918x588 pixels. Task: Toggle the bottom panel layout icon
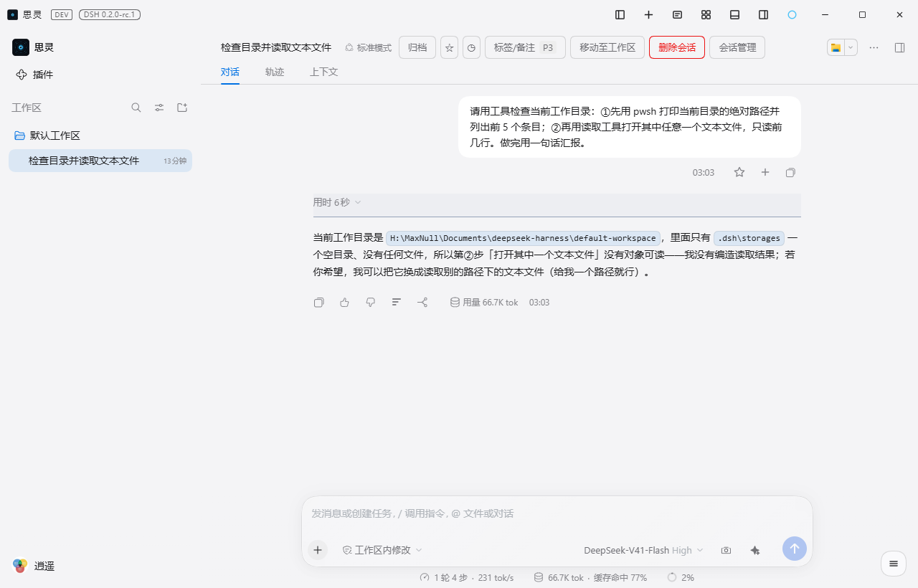pos(734,14)
